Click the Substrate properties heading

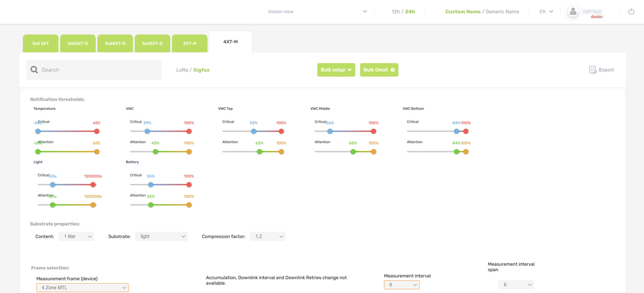(55, 224)
